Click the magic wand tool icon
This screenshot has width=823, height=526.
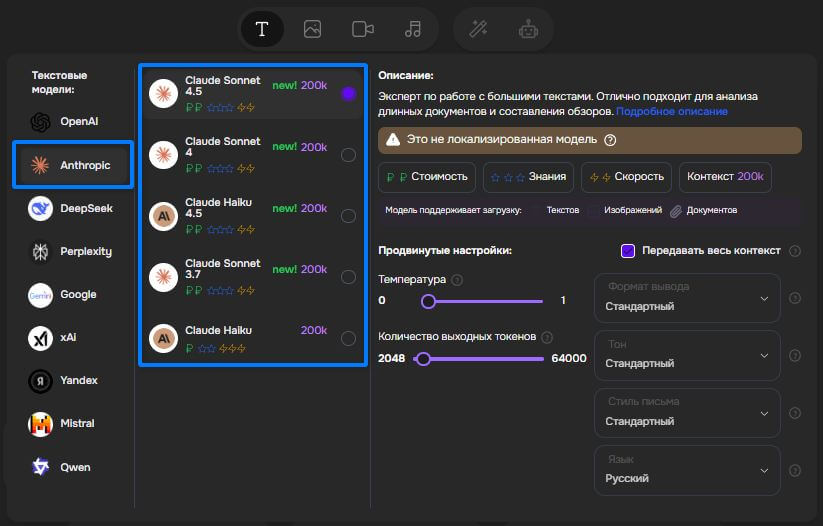(478, 29)
